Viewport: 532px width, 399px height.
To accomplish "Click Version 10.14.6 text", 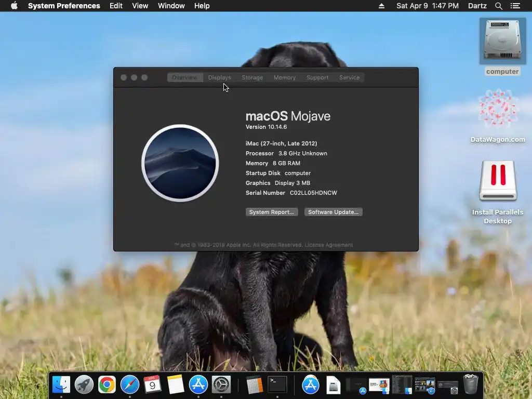I will pos(267,127).
